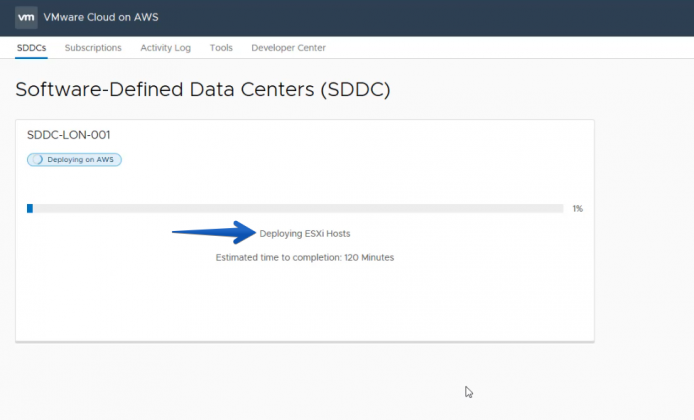
Task: Switch to the Subscriptions tab
Action: click(93, 48)
